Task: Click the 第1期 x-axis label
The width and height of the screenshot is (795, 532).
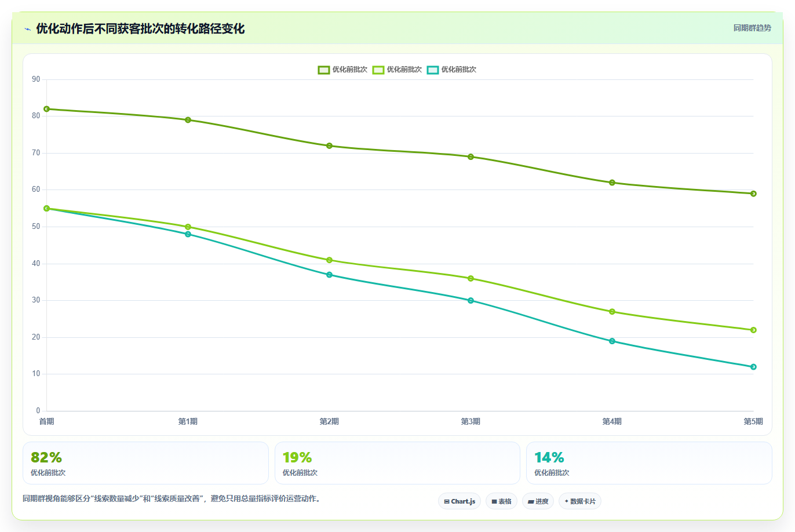Action: click(188, 421)
